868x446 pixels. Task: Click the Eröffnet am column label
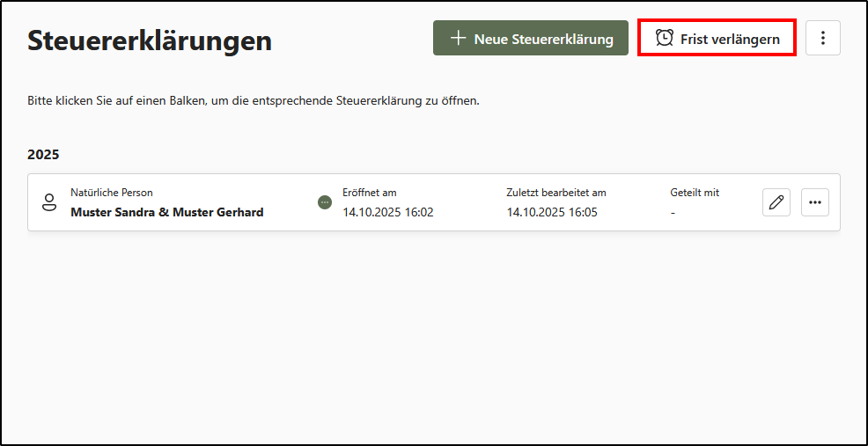click(x=370, y=193)
